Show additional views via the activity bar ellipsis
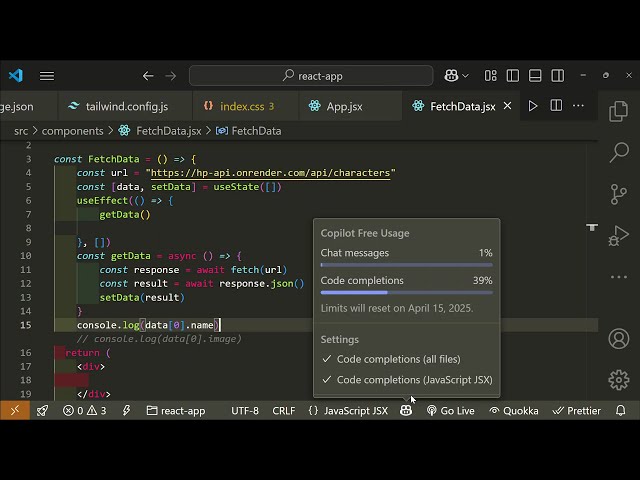The height and width of the screenshot is (480, 640). pyautogui.click(x=619, y=277)
